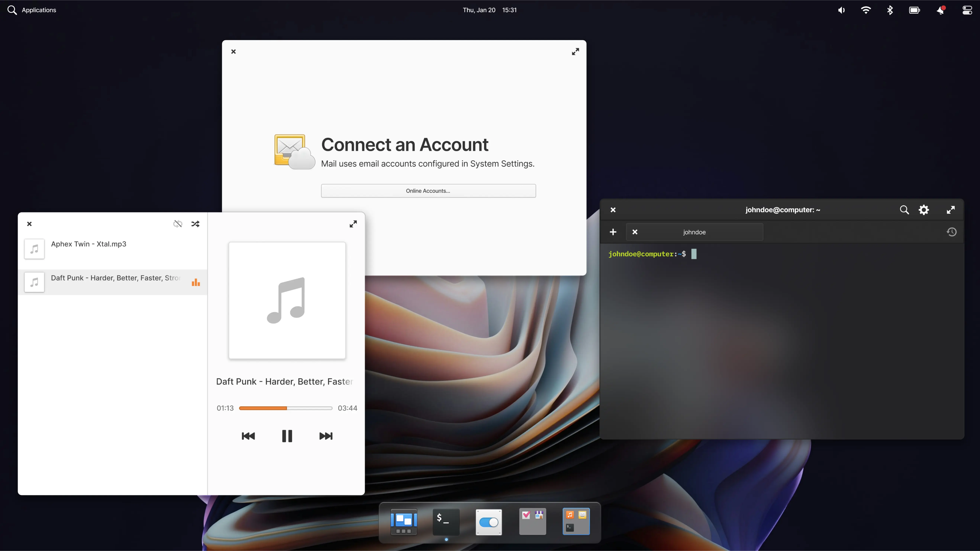Click the Connect an Account heading
The height and width of the screenshot is (551, 980).
click(x=405, y=145)
